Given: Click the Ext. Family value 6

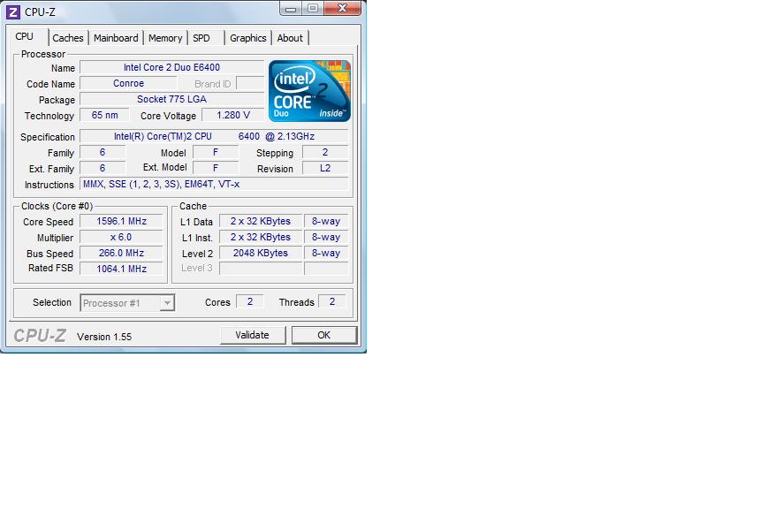Looking at the screenshot, I should pyautogui.click(x=103, y=168).
